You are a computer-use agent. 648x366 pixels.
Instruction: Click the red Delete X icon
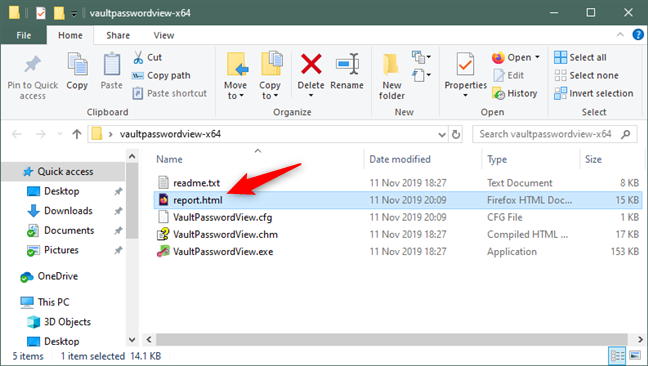(x=311, y=64)
